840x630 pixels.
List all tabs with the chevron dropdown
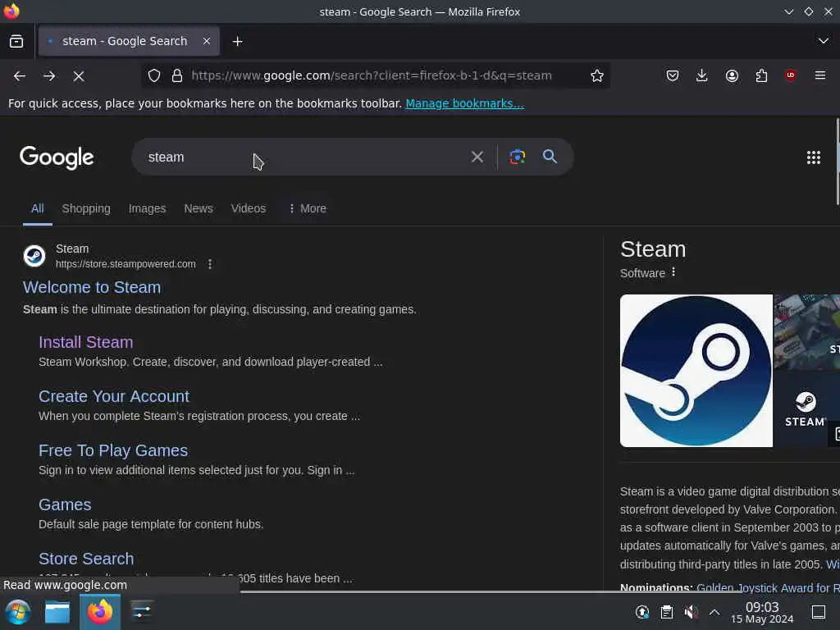click(x=824, y=41)
